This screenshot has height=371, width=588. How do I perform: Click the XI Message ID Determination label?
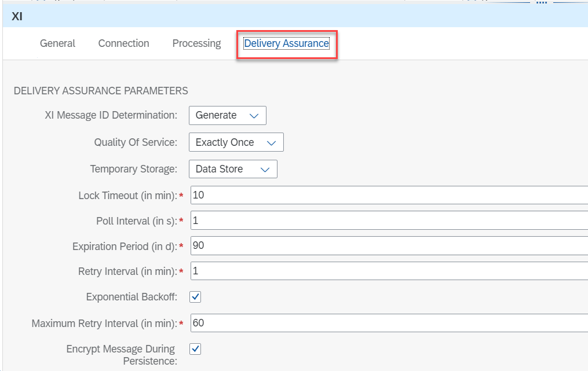[x=111, y=115]
